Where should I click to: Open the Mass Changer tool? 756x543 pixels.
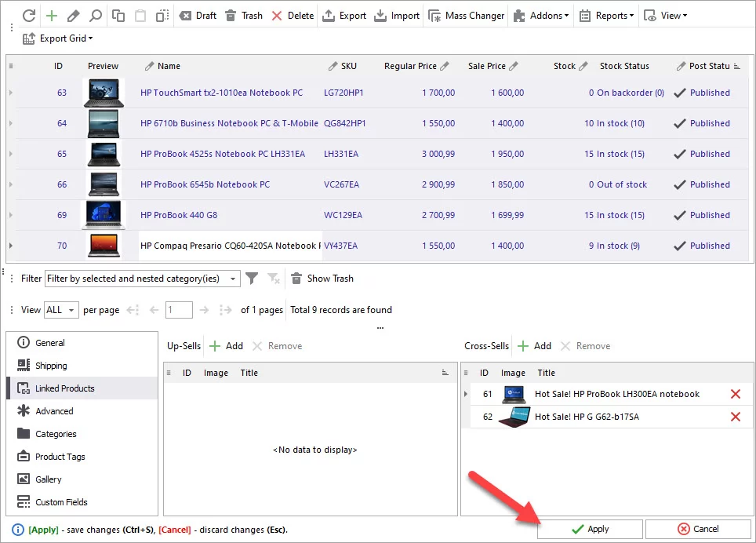pos(467,16)
